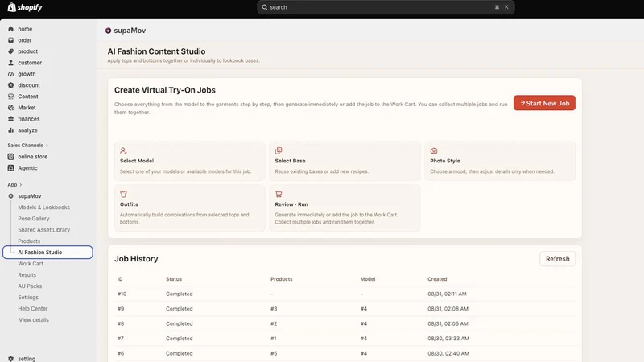Screen dimensions: 644x362
Task: Click the Select Model person icon
Action: tap(123, 150)
